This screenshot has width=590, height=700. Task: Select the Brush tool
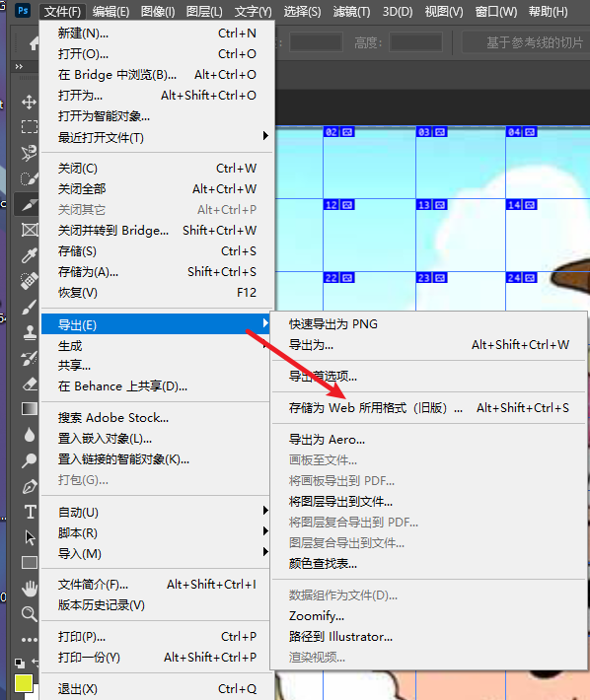[29, 308]
